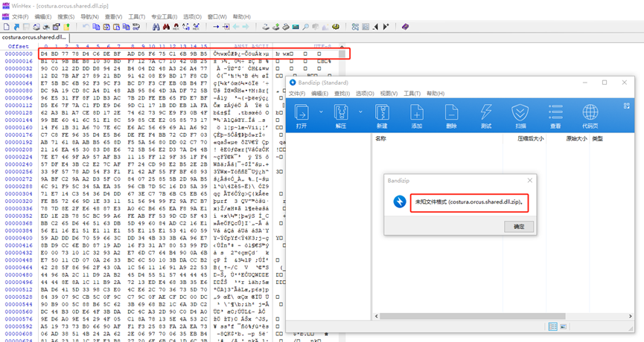Click the Copy block icon in WinHex toolbar
The image size is (644, 342).
pyautogui.click(x=96, y=27)
